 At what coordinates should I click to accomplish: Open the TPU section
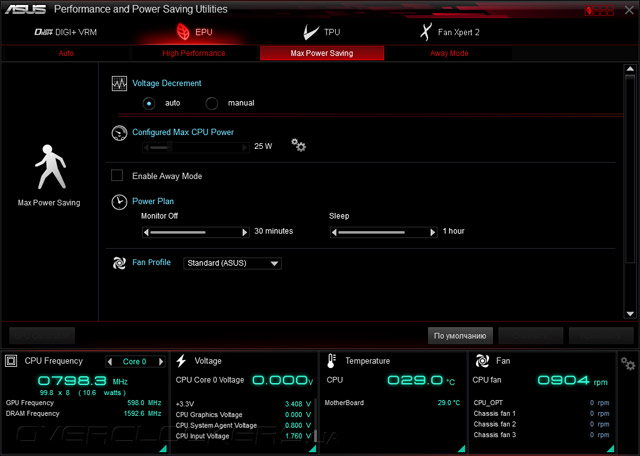click(x=322, y=32)
